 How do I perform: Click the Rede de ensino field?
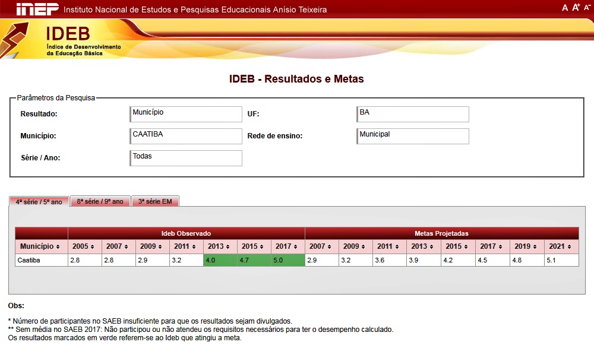(412, 136)
